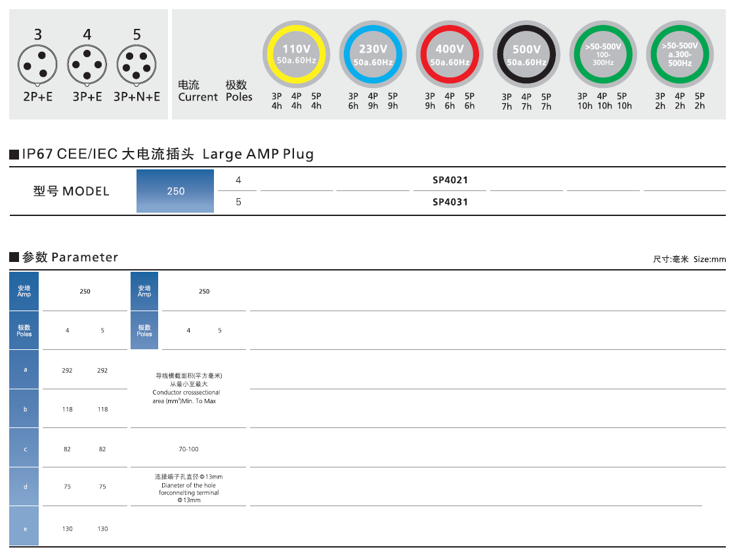Click the 'Conductor crosssectional area' description text
Image resolution: width=737 pixels, height=560 pixels.
point(186,397)
